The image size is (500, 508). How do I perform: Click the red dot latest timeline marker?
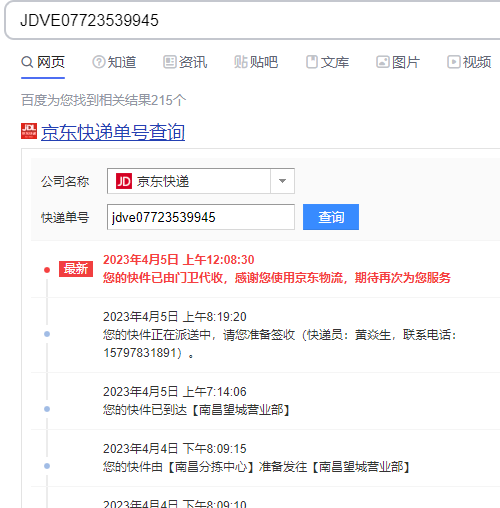47,270
